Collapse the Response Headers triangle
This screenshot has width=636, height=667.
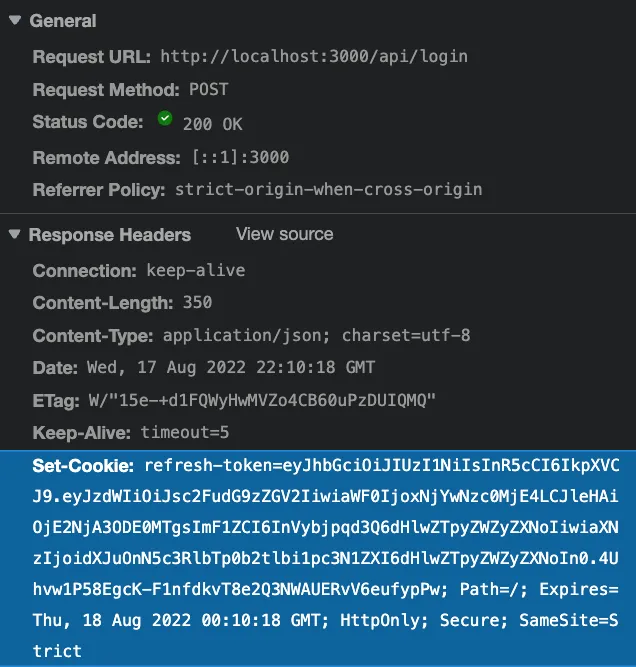point(15,234)
